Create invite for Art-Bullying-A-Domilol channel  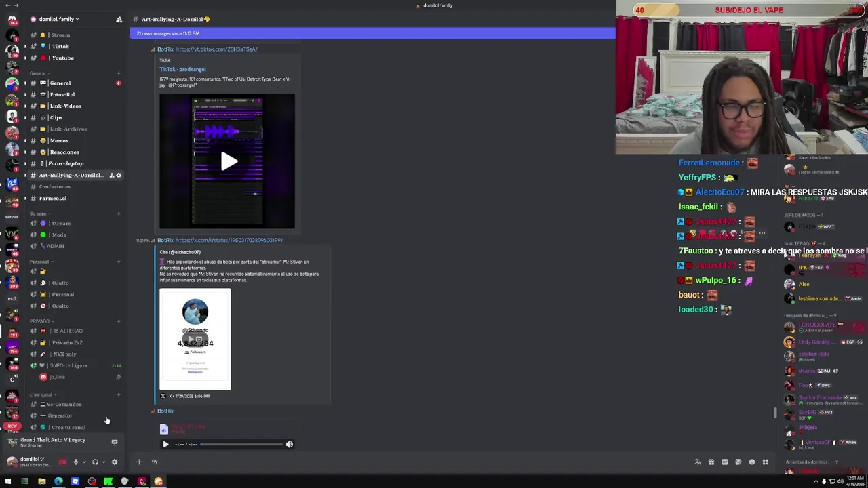[x=111, y=175]
